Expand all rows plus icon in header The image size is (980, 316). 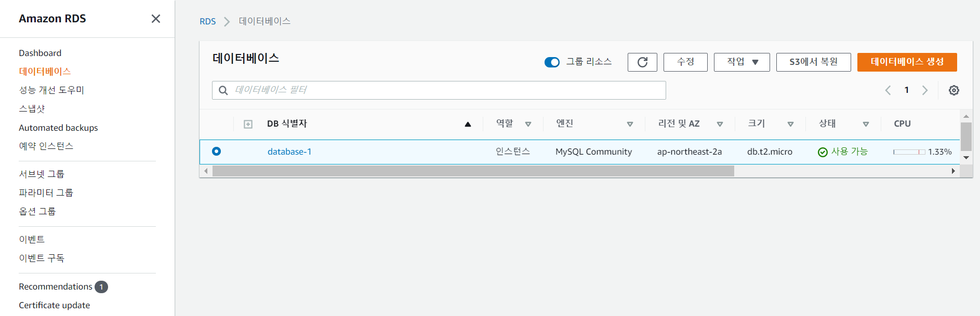(x=248, y=124)
